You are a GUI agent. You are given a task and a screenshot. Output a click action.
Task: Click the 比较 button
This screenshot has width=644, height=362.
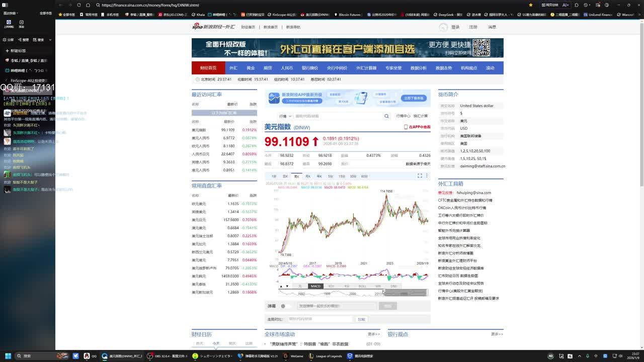pyautogui.click(x=361, y=319)
